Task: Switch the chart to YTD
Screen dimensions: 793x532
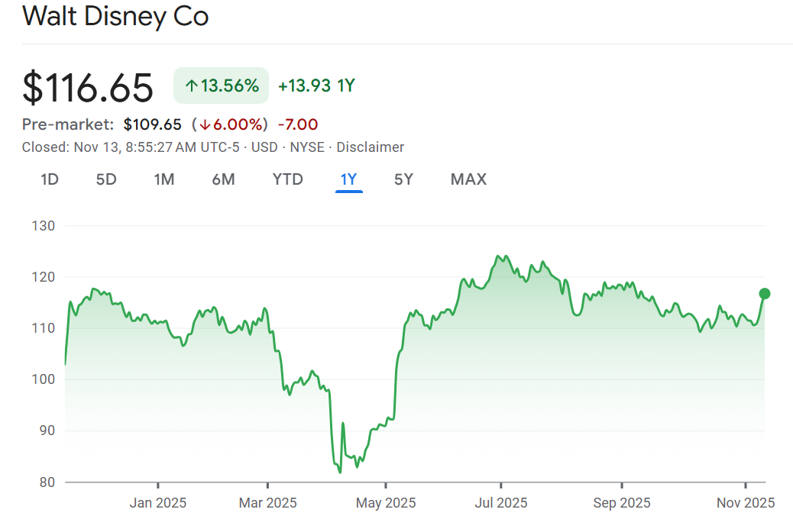Action: click(288, 179)
